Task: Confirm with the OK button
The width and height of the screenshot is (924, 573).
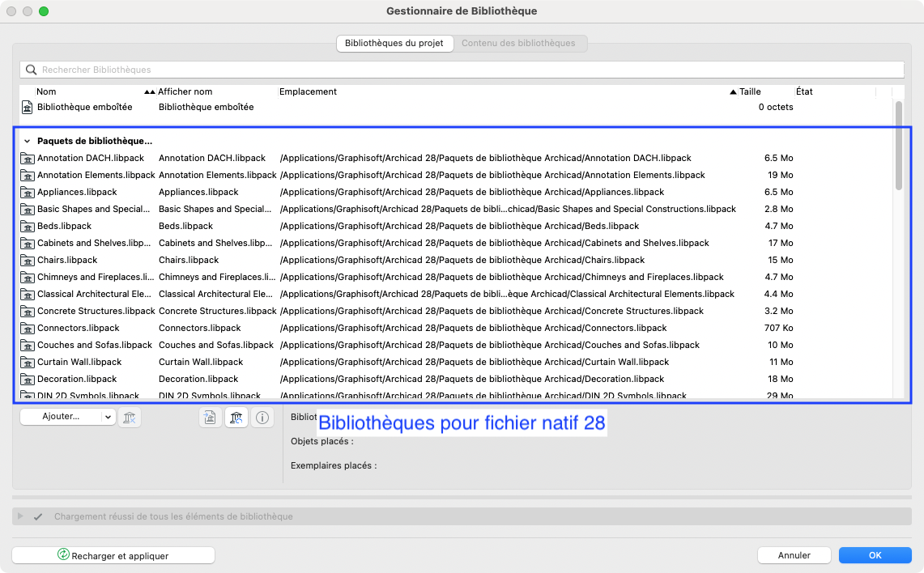Action: (x=875, y=555)
